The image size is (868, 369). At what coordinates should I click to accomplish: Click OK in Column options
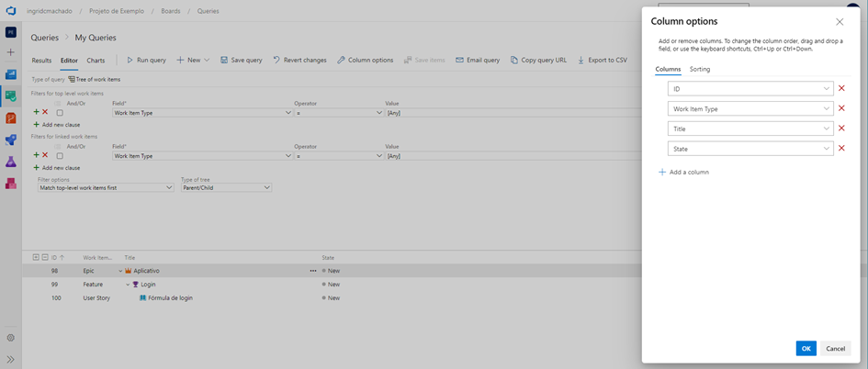[806, 349]
